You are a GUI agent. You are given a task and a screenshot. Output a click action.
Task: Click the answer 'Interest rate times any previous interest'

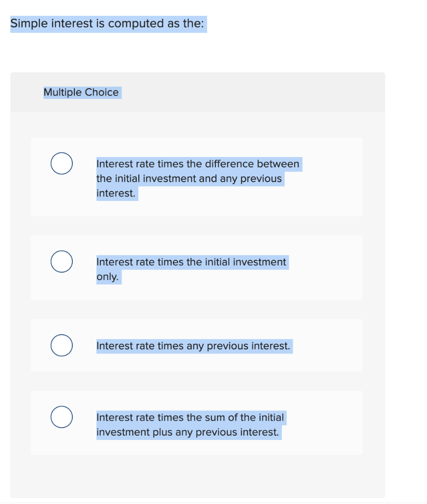pyautogui.click(x=194, y=346)
